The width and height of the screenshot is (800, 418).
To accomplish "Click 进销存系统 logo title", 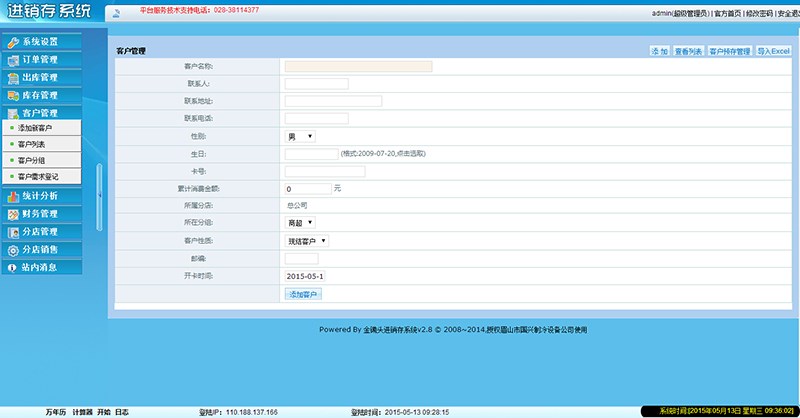I will 49,10.
